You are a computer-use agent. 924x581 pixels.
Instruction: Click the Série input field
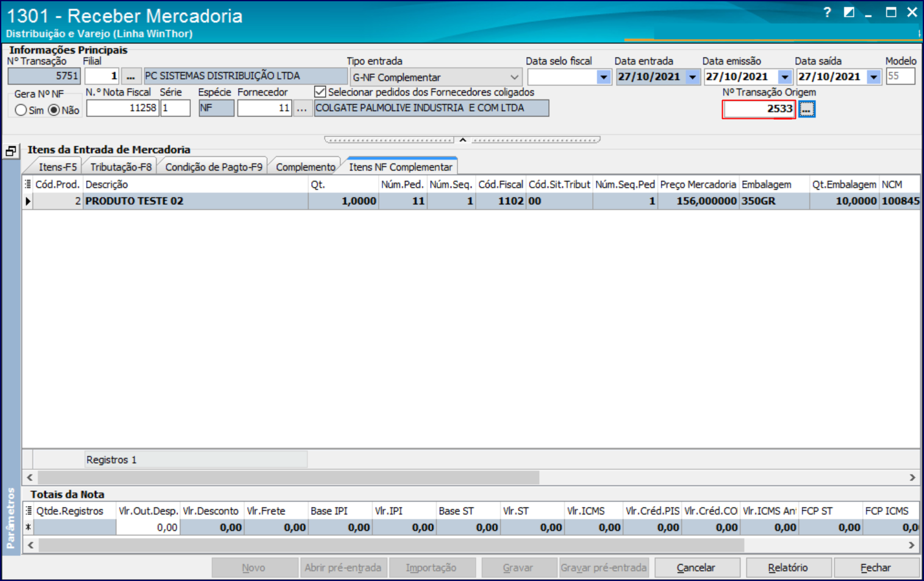point(176,109)
